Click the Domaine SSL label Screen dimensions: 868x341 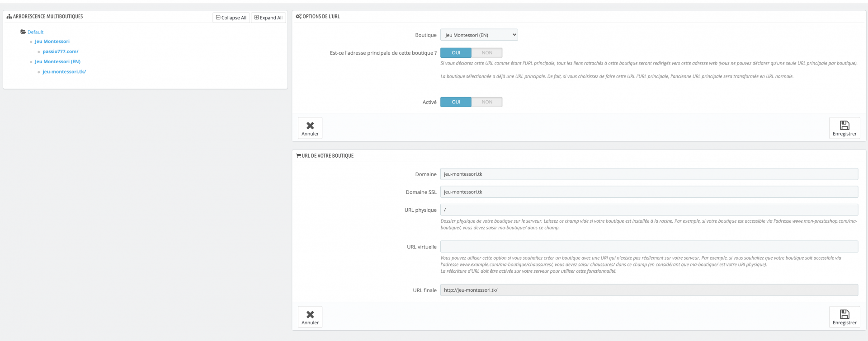pos(421,192)
